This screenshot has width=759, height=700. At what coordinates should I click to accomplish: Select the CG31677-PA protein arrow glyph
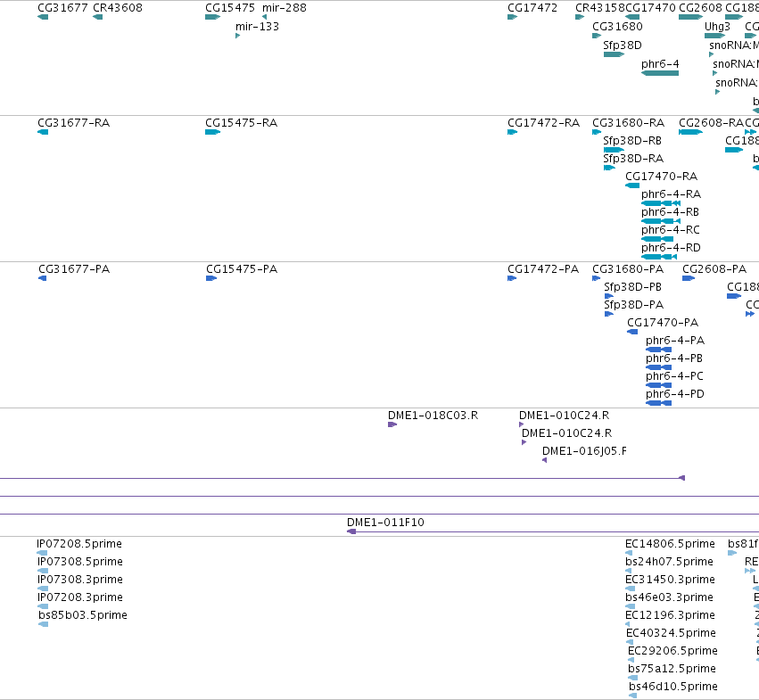(x=42, y=278)
